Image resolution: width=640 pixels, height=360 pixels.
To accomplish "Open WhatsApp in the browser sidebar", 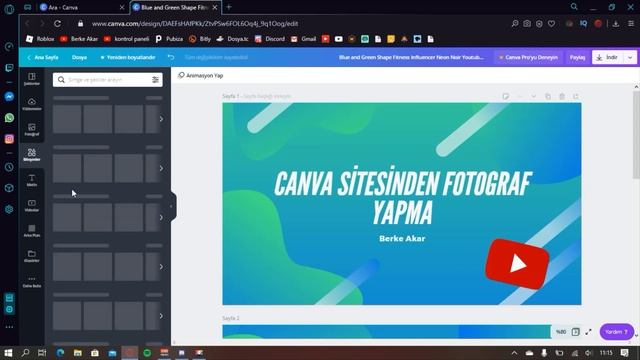I will [9, 118].
